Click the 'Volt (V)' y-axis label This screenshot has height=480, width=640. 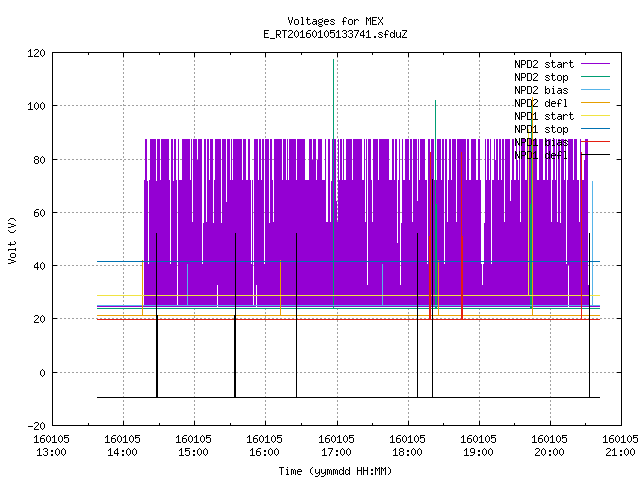click(12, 241)
